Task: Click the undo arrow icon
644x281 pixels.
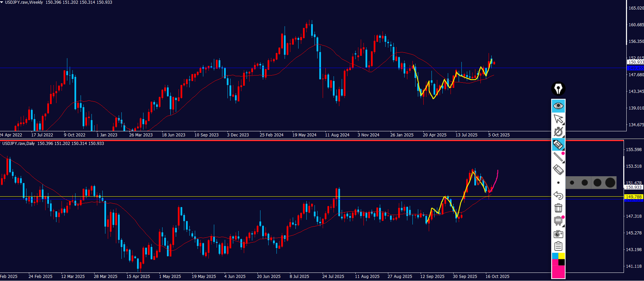Action: [x=558, y=195]
